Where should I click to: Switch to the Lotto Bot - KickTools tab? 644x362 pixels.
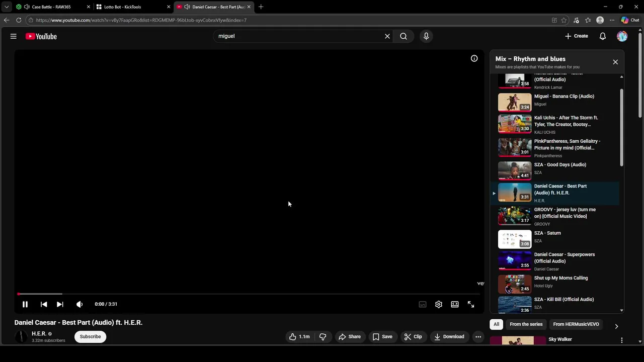[x=132, y=7]
